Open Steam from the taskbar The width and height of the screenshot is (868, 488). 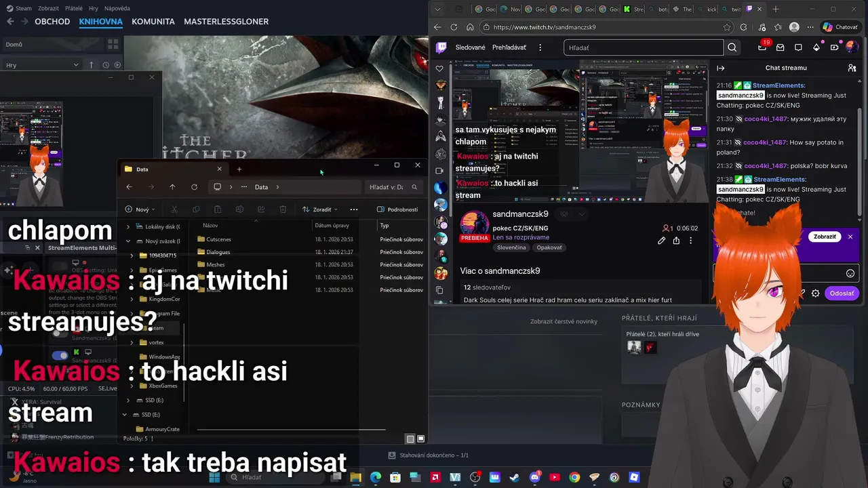[x=515, y=477]
